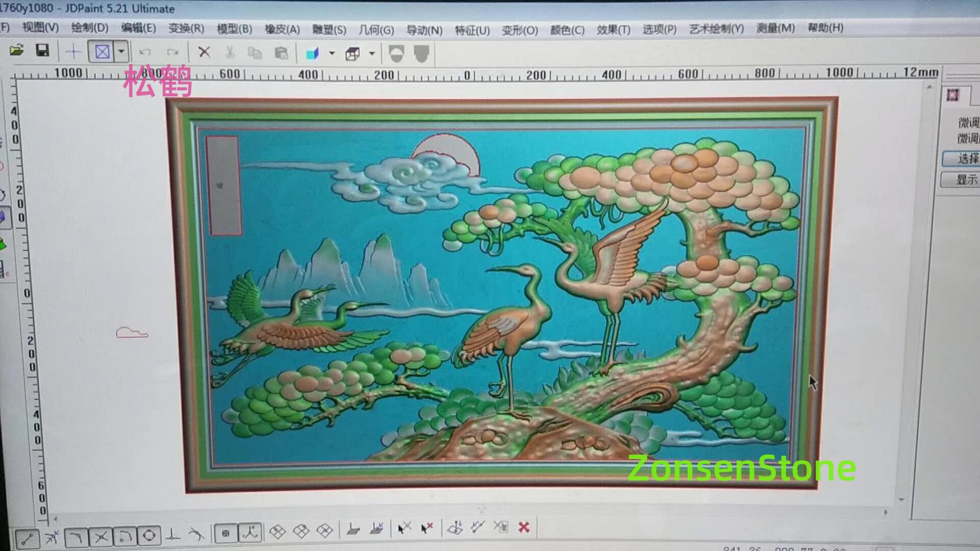Toggle the circle snap mode button
This screenshot has width=980, height=551.
(x=149, y=535)
